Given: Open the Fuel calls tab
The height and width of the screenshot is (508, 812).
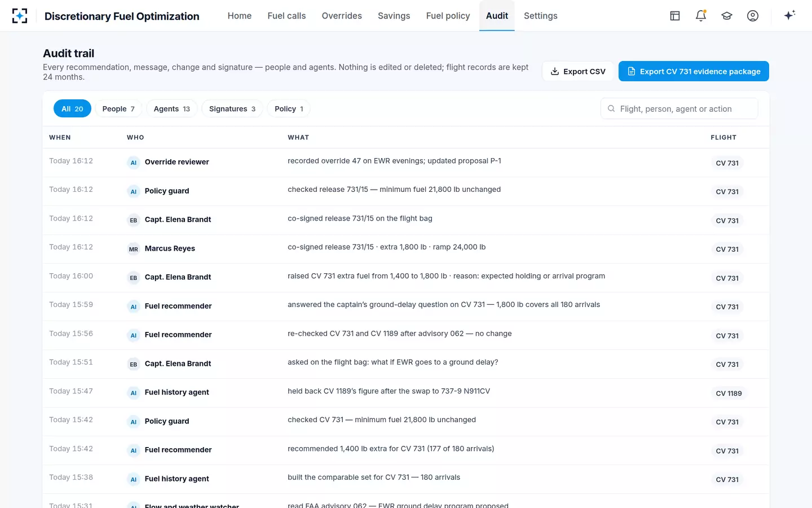Looking at the screenshot, I should tap(286, 16).
